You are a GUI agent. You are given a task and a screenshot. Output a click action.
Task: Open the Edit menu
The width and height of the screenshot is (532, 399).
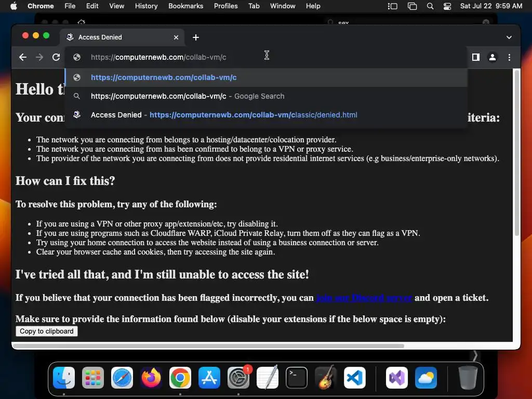pyautogui.click(x=92, y=6)
